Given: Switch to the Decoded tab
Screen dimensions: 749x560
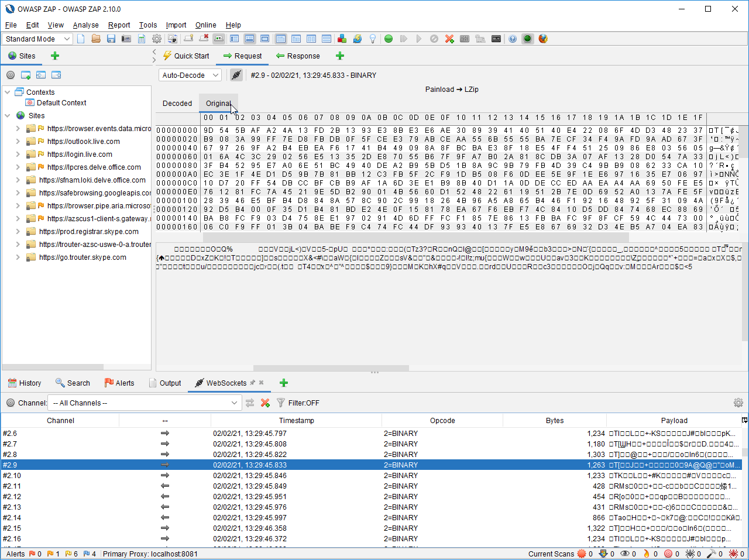Looking at the screenshot, I should [x=177, y=104].
